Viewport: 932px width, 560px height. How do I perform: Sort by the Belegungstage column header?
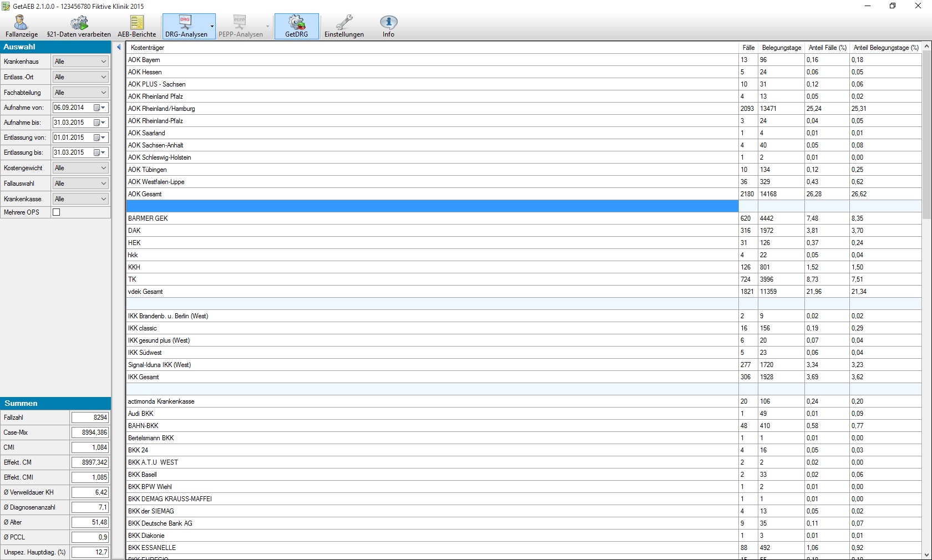(x=781, y=48)
